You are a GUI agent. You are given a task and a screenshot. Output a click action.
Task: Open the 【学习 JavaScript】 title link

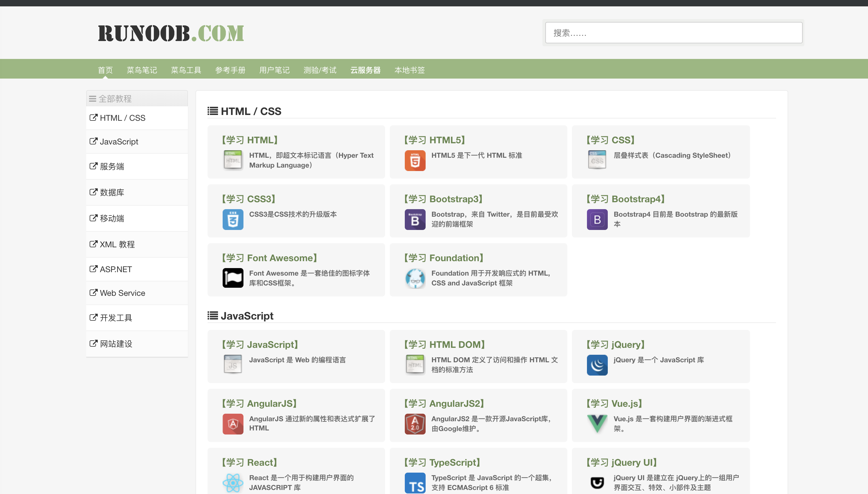click(260, 344)
